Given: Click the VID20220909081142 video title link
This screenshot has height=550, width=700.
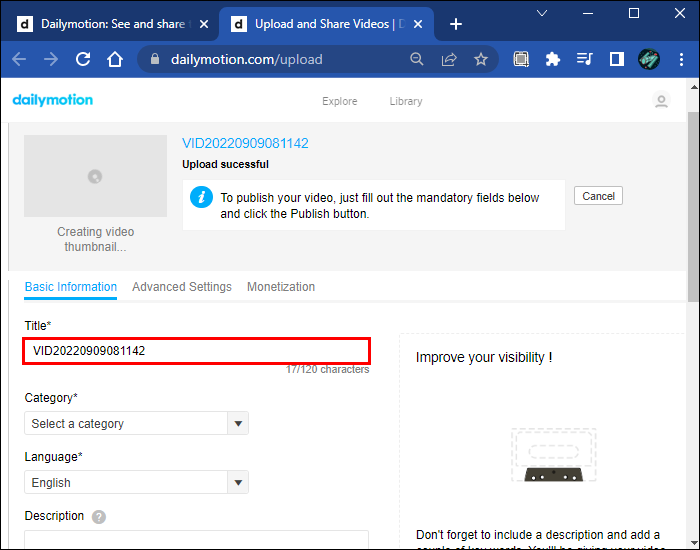Looking at the screenshot, I should click(x=245, y=143).
